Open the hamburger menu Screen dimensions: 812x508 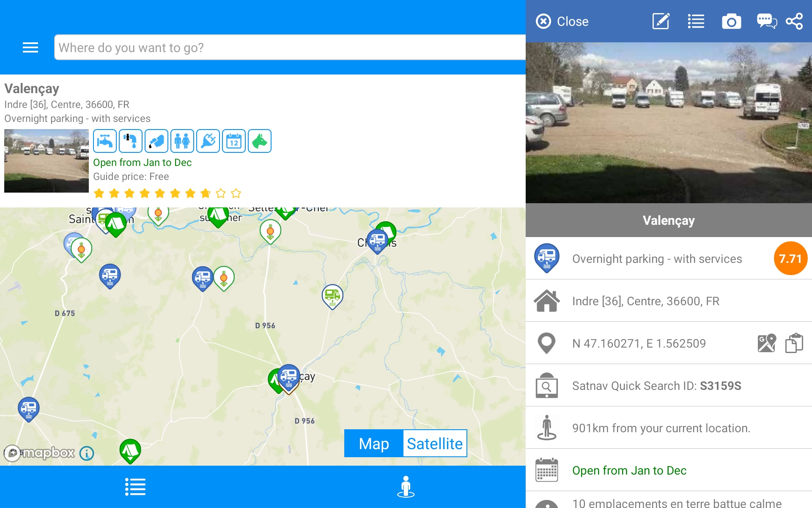[30, 47]
